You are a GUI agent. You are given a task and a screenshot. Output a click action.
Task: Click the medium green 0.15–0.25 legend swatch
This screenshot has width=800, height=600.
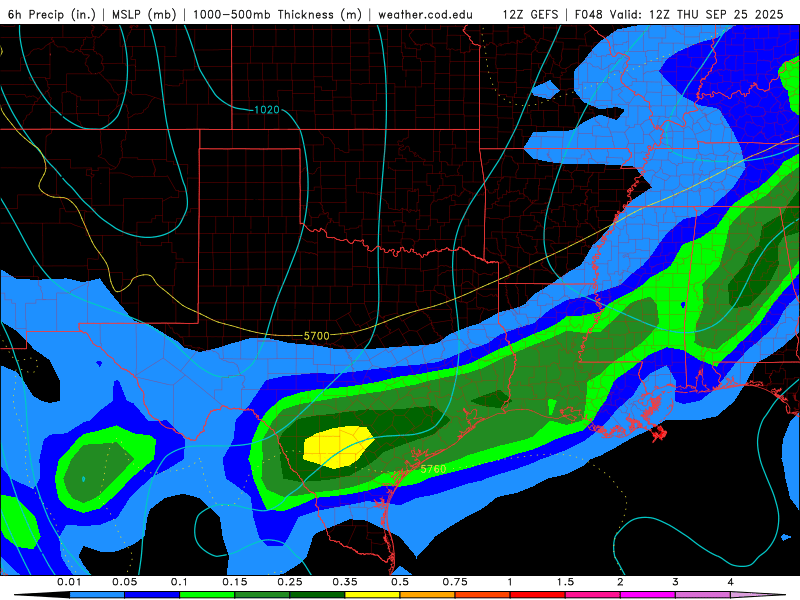pos(262,595)
